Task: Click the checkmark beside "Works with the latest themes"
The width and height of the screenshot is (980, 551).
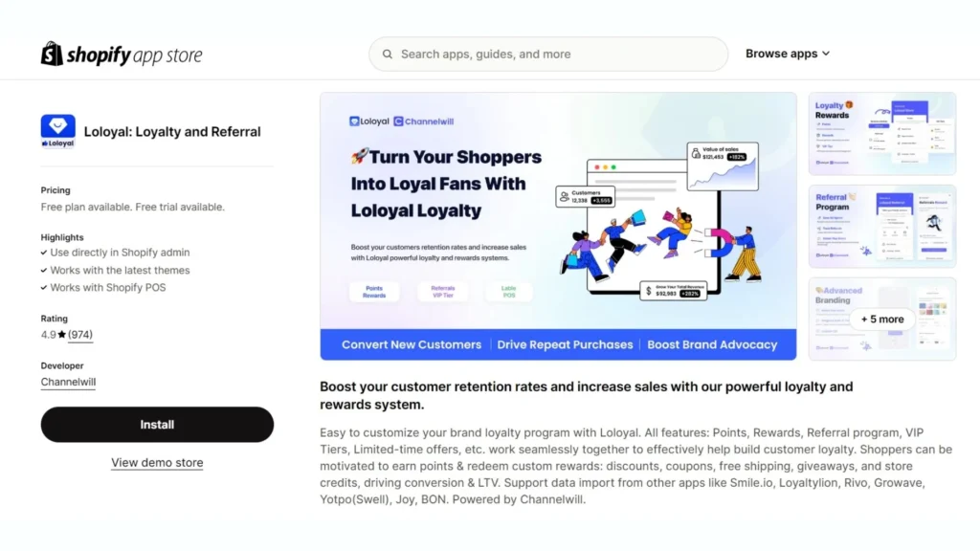Action: (x=43, y=270)
